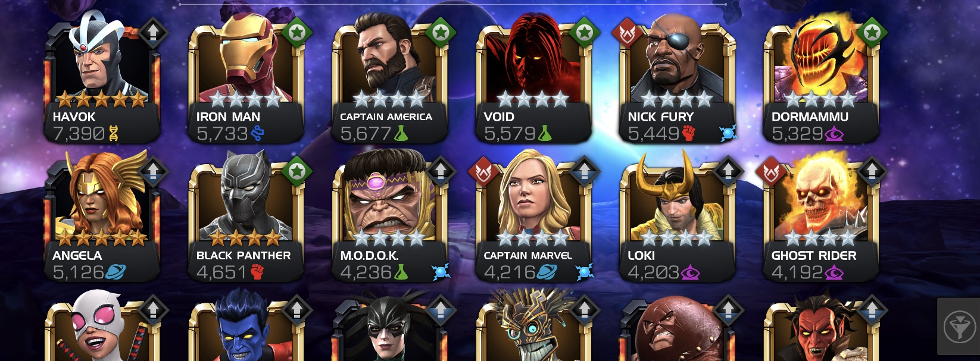Select Captain America with 5,677 rating
Screen dimensions: 980x361
pyautogui.click(x=390, y=80)
